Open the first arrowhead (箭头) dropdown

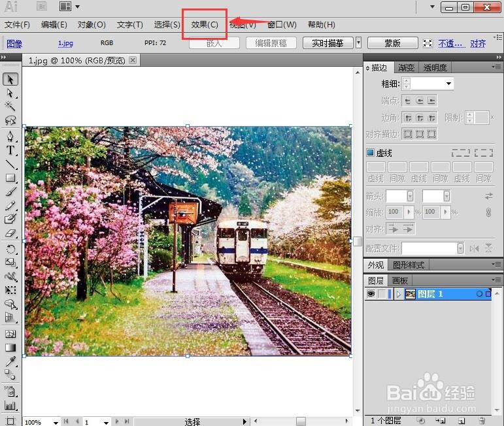tap(410, 195)
